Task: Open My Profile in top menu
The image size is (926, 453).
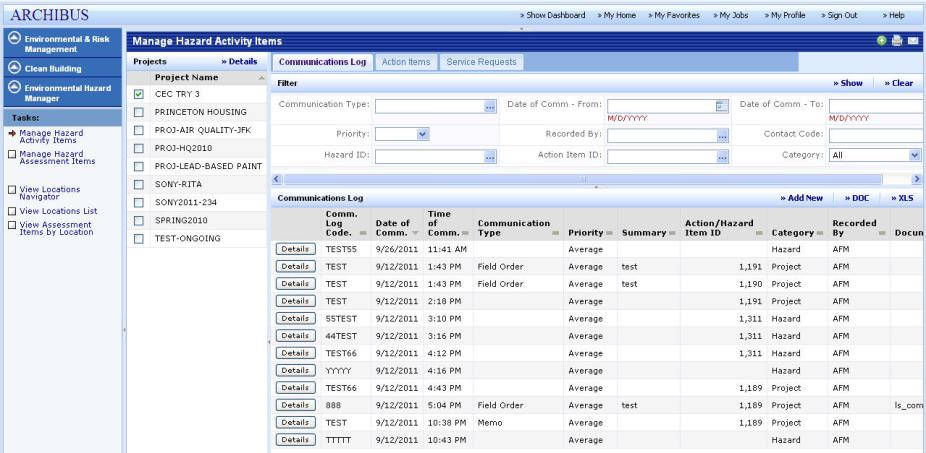Action: coord(784,15)
